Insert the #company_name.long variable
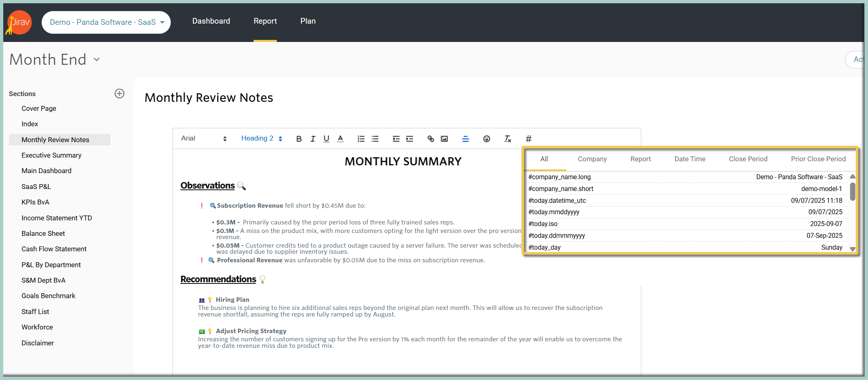The height and width of the screenshot is (380, 868). (685, 177)
